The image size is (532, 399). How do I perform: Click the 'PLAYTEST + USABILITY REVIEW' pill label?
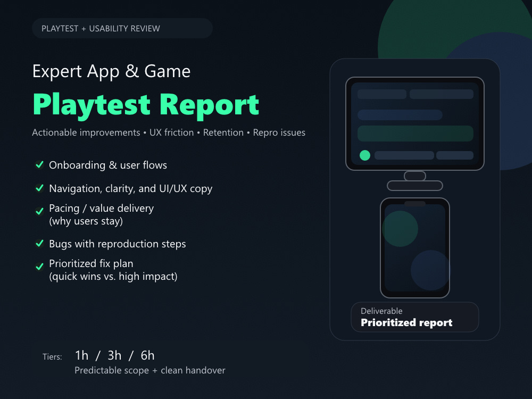pos(122,29)
